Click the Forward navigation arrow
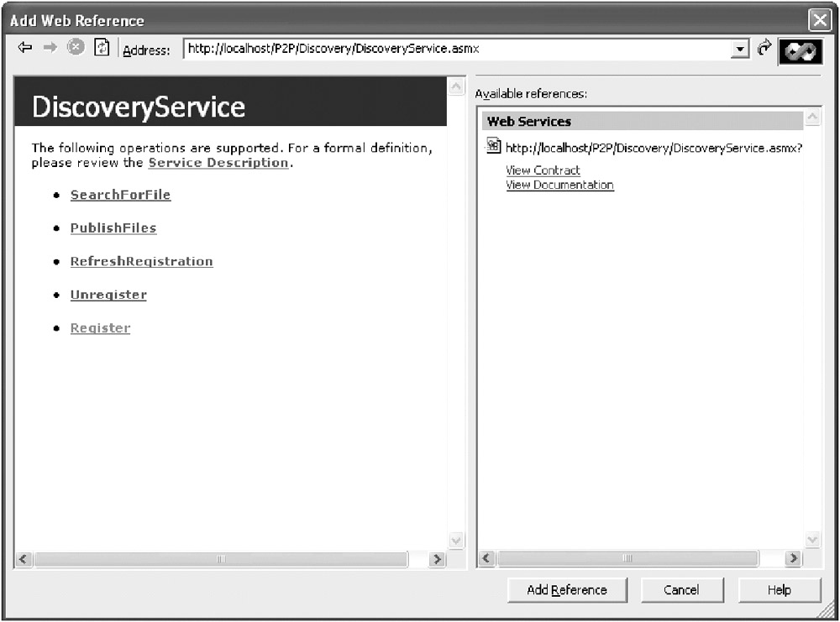 pyautogui.click(x=50, y=48)
